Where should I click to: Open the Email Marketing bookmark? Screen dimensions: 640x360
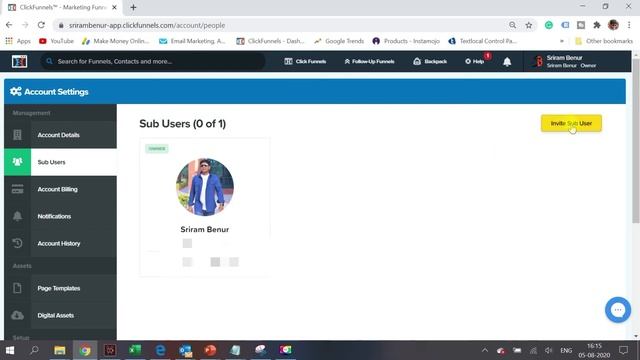point(192,41)
